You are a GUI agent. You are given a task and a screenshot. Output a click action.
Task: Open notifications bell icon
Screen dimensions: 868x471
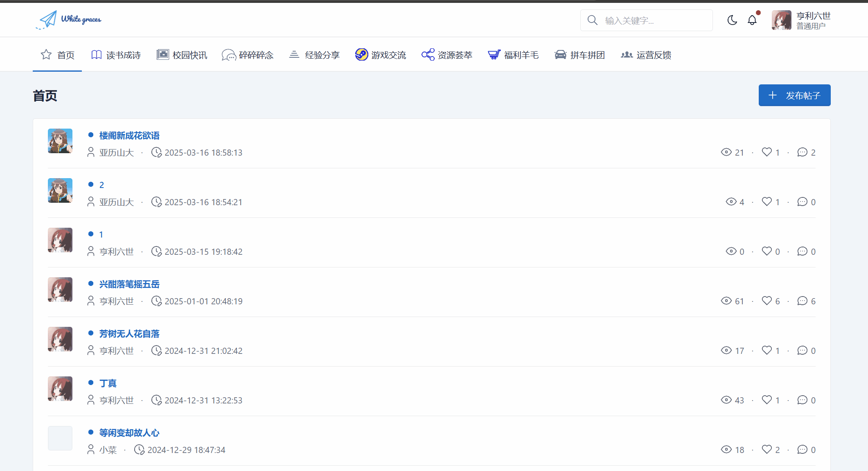tap(752, 20)
